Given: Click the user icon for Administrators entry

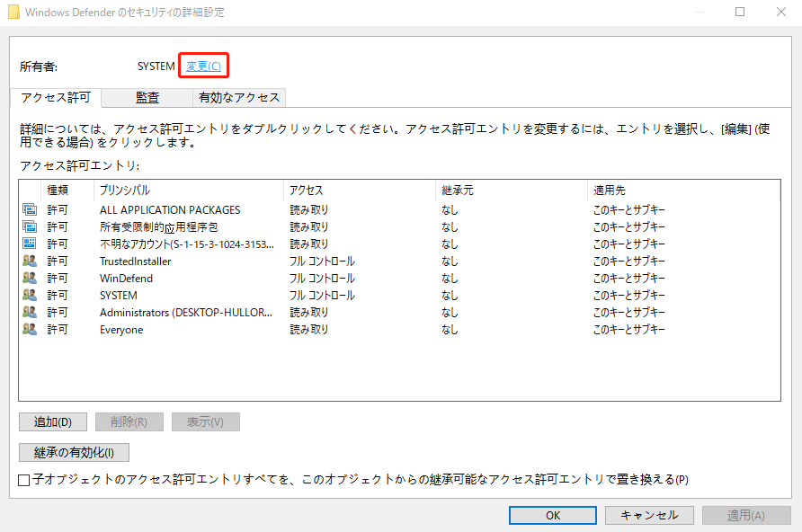Looking at the screenshot, I should (x=30, y=312).
